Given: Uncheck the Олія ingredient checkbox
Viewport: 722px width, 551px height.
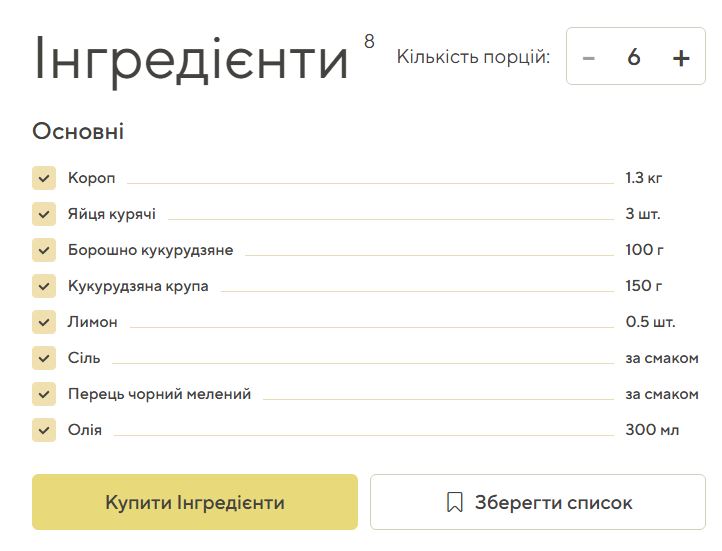Looking at the screenshot, I should (x=44, y=430).
